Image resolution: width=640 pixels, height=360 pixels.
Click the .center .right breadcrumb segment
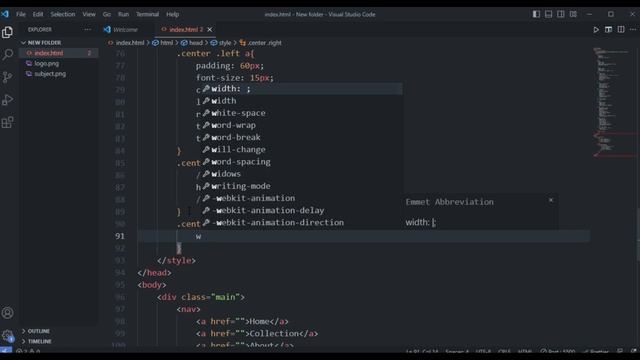tap(260, 42)
